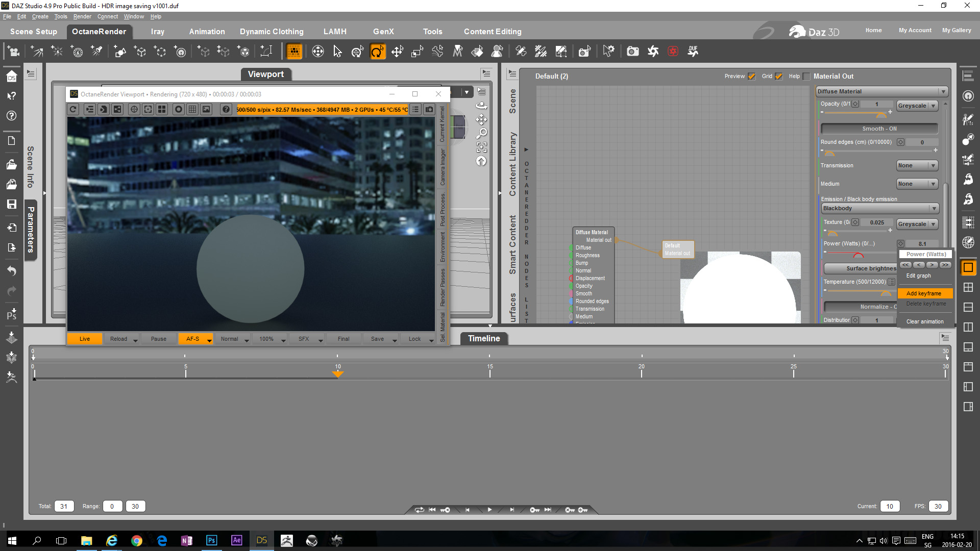
Task: Choose Add keyframe in the popup
Action: (x=924, y=293)
